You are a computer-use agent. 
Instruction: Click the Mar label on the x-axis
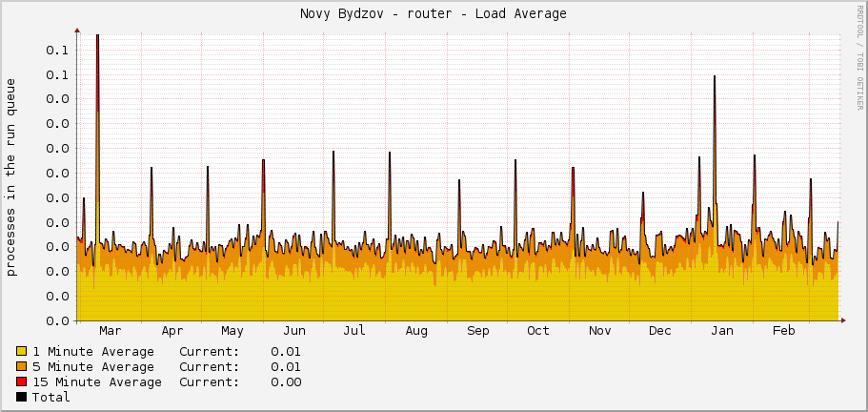[x=111, y=331]
